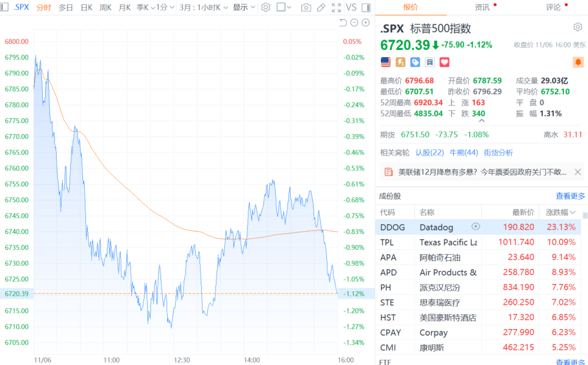Viewport: 588px width, 365px height.
Task: Add .SPX to favorites with the heart icon
Action: tap(444, 62)
